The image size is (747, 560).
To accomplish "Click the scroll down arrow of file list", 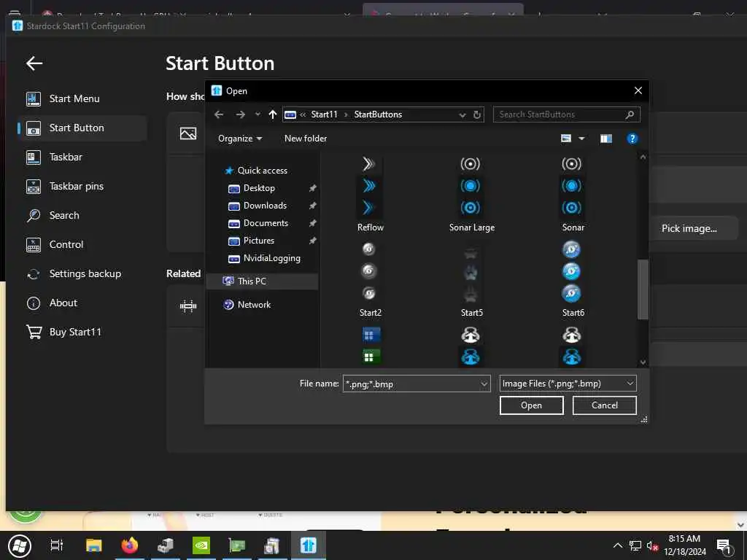I will click(643, 362).
